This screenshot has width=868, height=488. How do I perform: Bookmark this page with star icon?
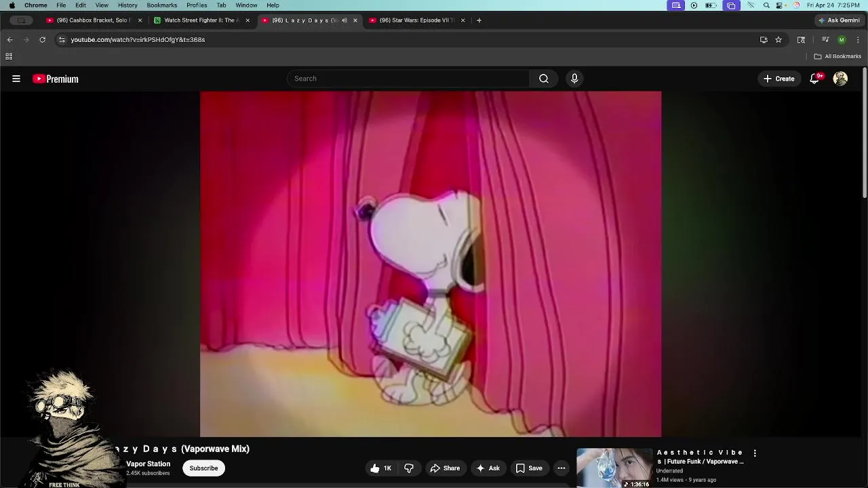778,39
